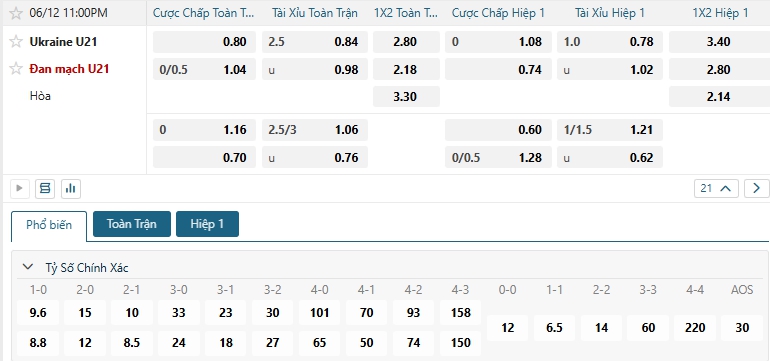Select AOS correct score odds 30
The height and width of the screenshot is (361, 770).
(742, 328)
